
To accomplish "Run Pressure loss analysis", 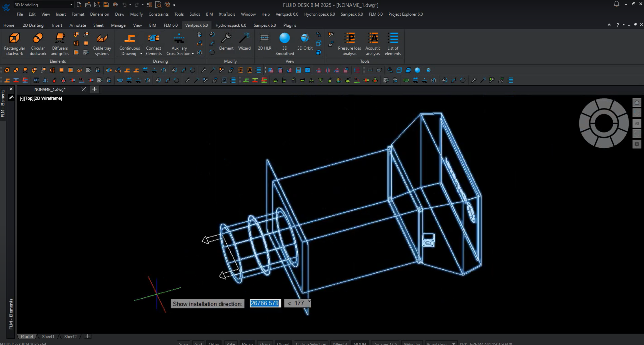I will pyautogui.click(x=349, y=43).
